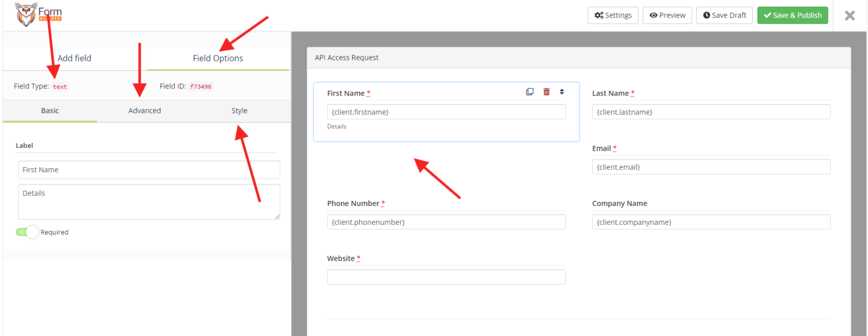Viewport: 868px width, 336px height.
Task: Open the Style sub-tab
Action: (x=239, y=111)
